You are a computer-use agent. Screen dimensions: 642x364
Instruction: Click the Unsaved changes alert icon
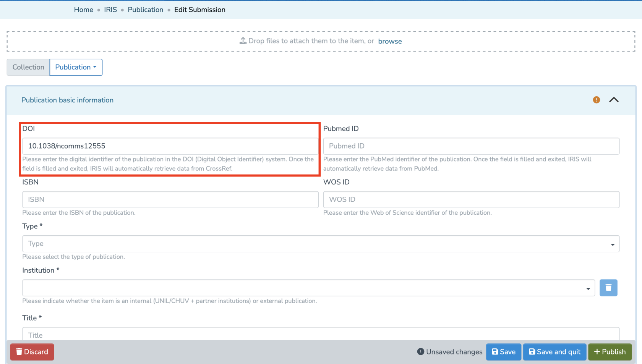(420, 352)
